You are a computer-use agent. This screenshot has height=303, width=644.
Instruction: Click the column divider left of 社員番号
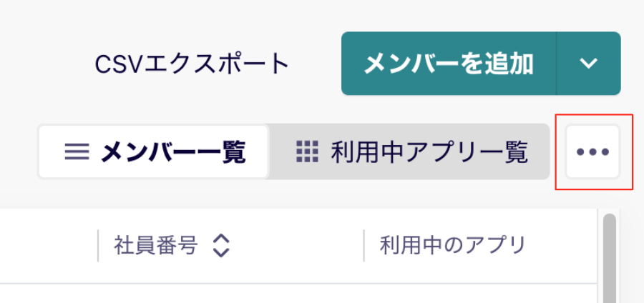tap(98, 246)
